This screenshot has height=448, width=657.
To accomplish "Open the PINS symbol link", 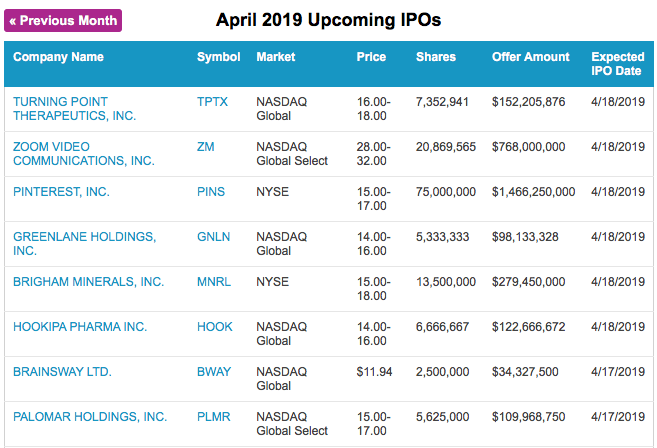I will point(211,192).
